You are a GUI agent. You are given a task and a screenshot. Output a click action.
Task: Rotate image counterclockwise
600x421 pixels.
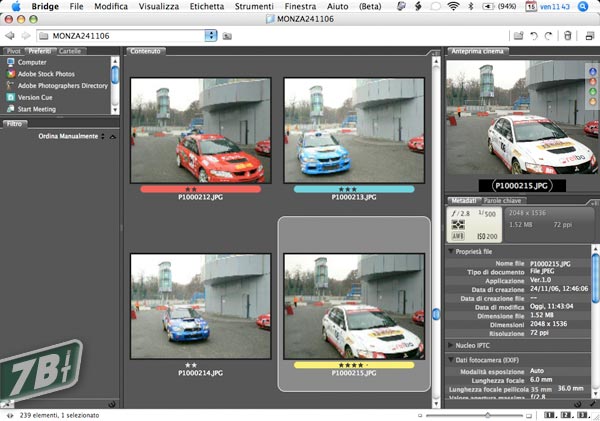pos(535,35)
